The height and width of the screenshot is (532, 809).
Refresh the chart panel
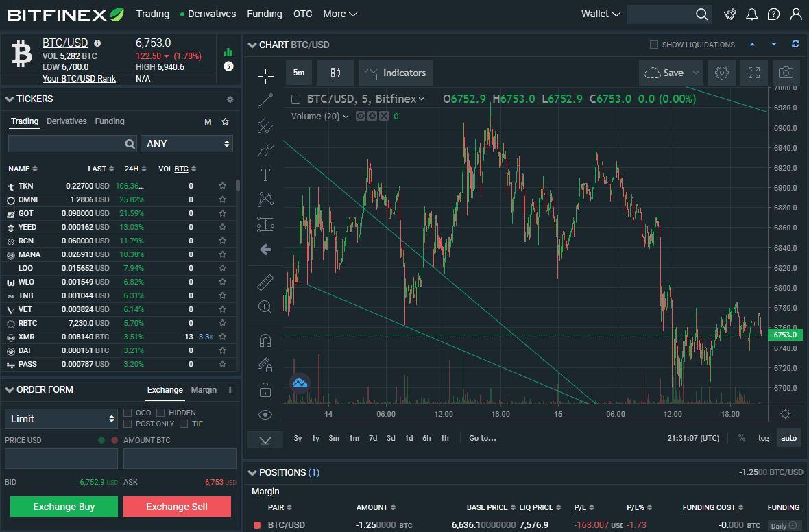pos(795,45)
